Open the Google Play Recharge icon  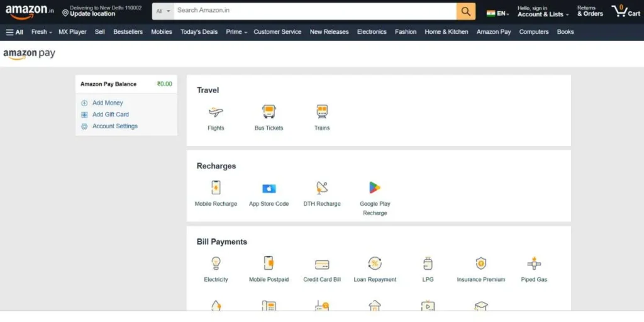(x=375, y=187)
